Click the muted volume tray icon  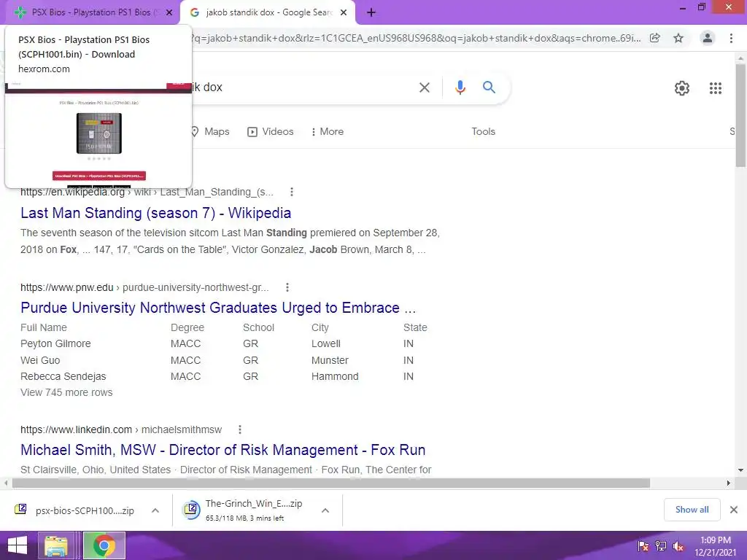(x=678, y=546)
